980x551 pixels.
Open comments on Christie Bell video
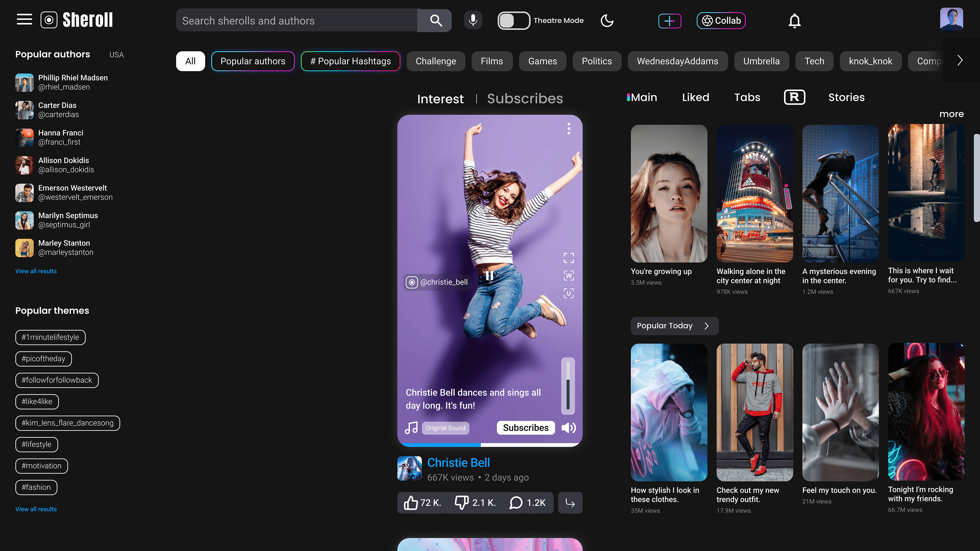pyautogui.click(x=516, y=503)
